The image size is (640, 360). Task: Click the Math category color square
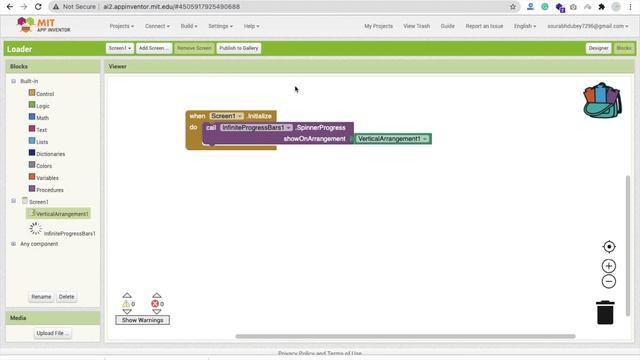click(32, 117)
